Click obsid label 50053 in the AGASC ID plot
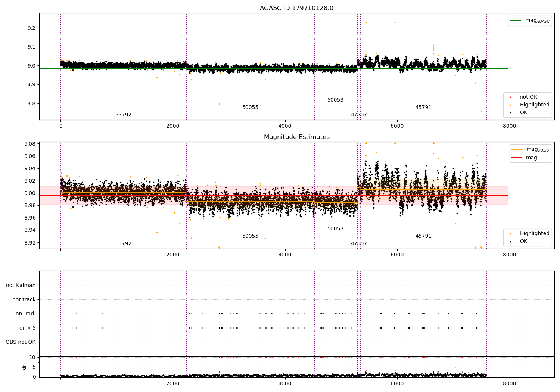Image resolution: width=560 pixels, height=392 pixels. point(335,100)
